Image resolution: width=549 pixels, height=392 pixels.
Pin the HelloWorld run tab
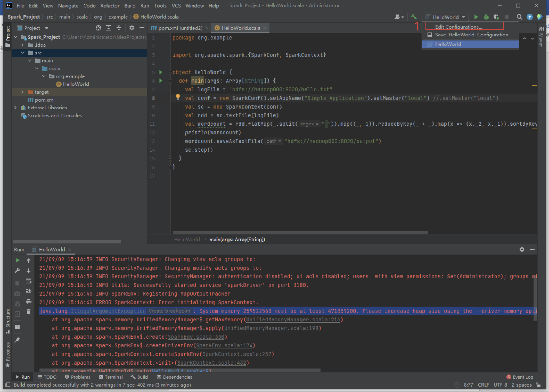pyautogui.click(x=17, y=340)
